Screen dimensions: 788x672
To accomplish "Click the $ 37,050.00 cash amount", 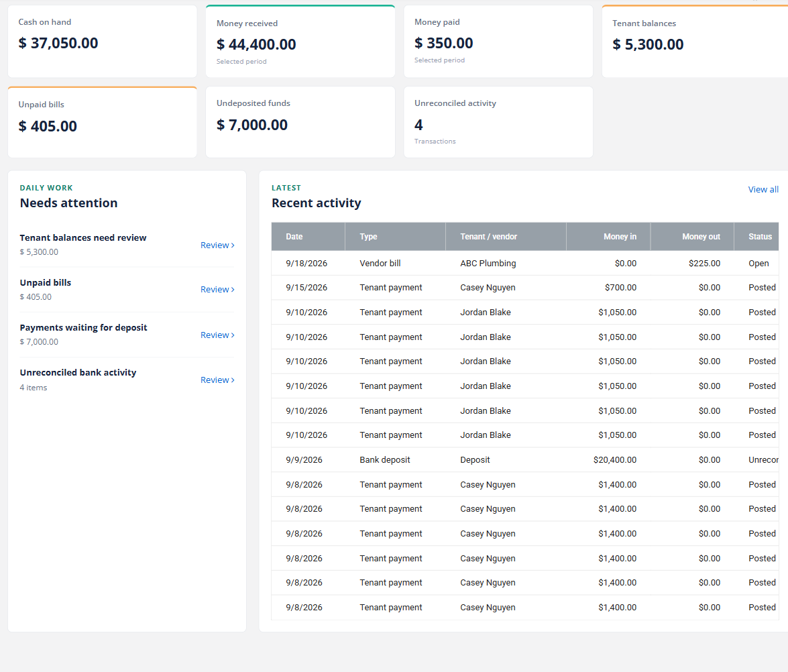I will click(58, 43).
